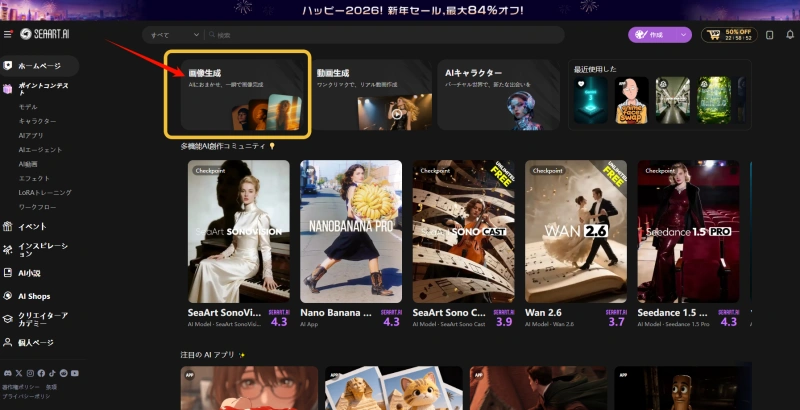Screen dimensions: 800x410
Task: Open the 動画生成 video generation card
Action: pos(371,95)
